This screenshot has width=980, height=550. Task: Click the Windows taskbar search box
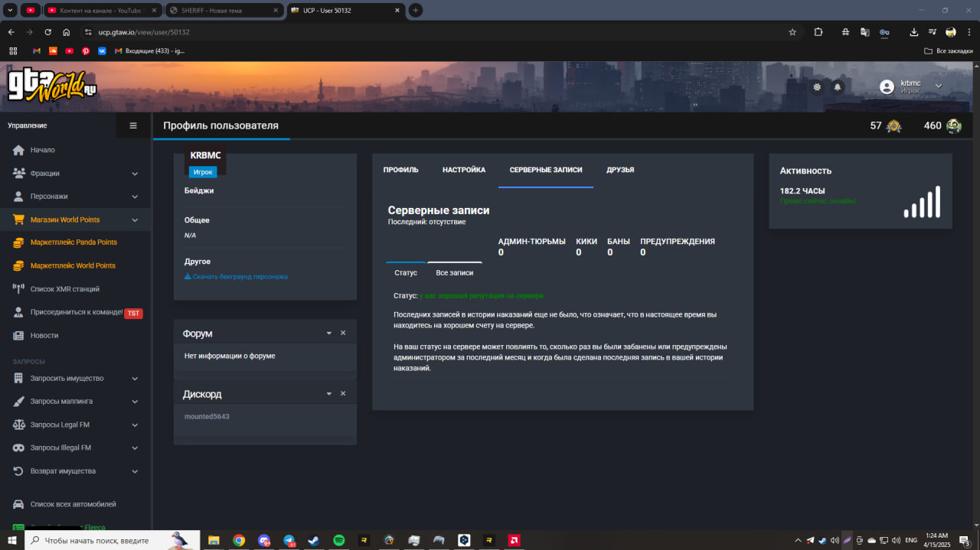pyautogui.click(x=113, y=540)
